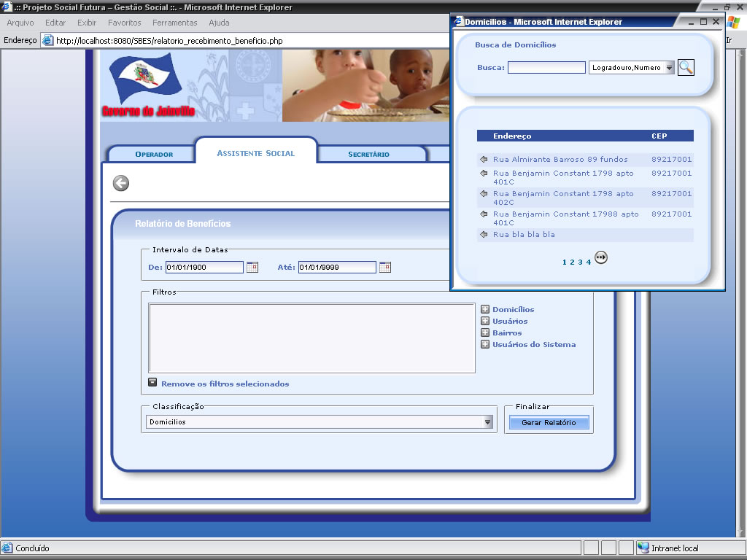747x560 pixels.
Task: Click the Domicílios window title bar IE icon
Action: pyautogui.click(x=458, y=21)
